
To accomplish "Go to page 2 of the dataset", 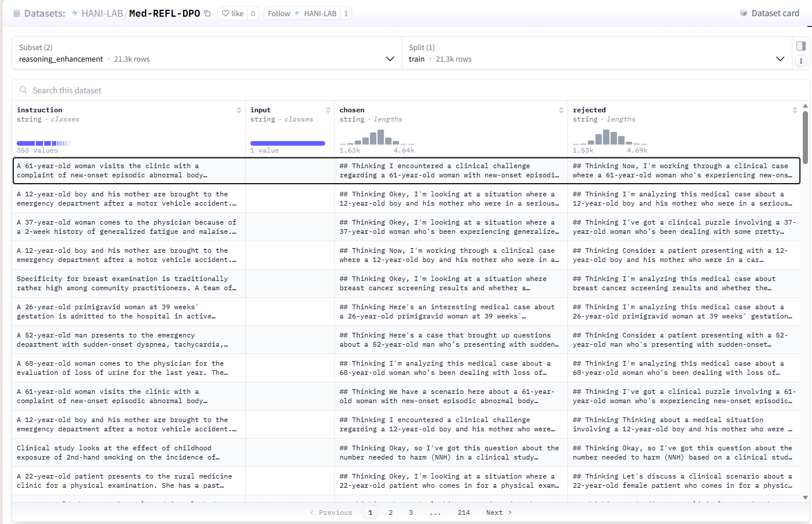I will (x=391, y=512).
